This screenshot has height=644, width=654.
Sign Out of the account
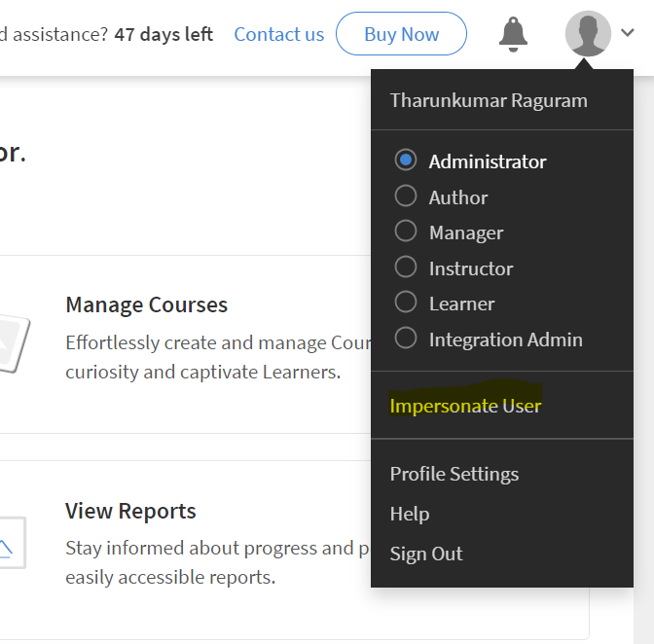click(426, 554)
